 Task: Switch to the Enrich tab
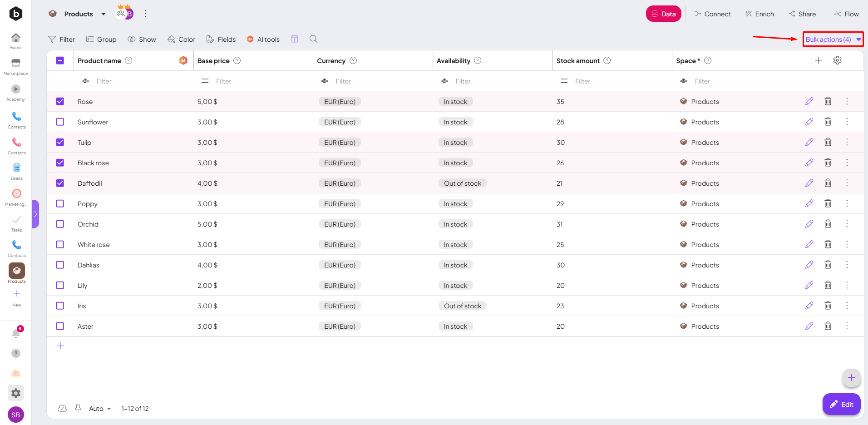tap(759, 14)
